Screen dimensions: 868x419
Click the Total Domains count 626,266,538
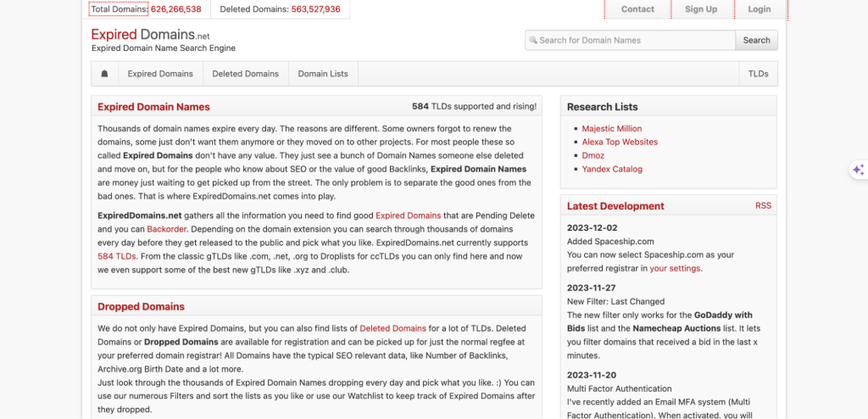(175, 8)
